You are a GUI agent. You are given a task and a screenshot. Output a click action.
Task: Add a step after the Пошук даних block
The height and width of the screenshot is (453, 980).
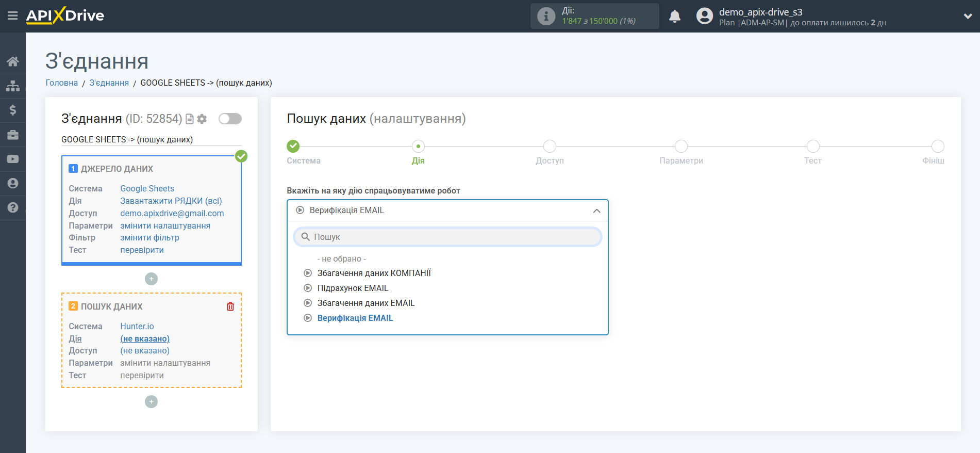[x=151, y=401]
